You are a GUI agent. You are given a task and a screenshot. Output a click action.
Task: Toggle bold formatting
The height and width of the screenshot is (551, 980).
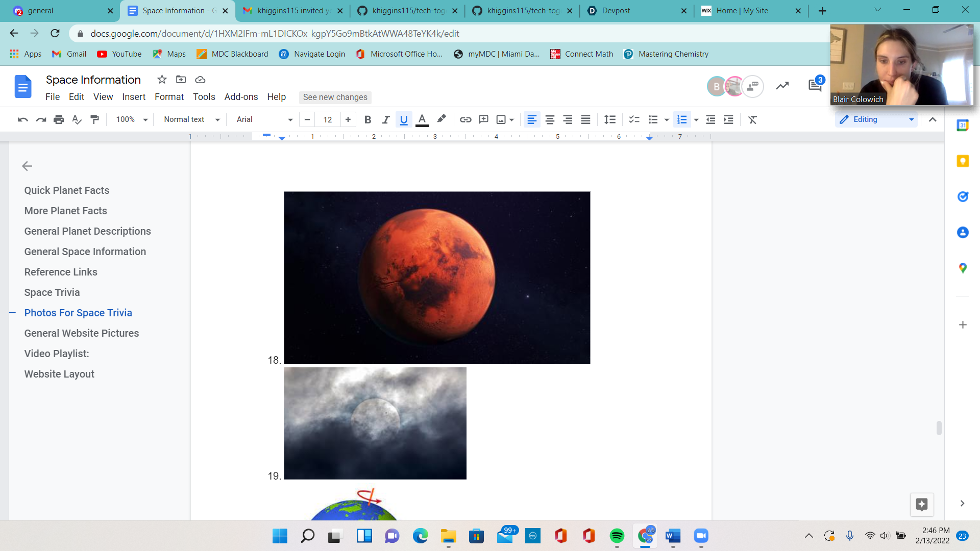tap(367, 119)
